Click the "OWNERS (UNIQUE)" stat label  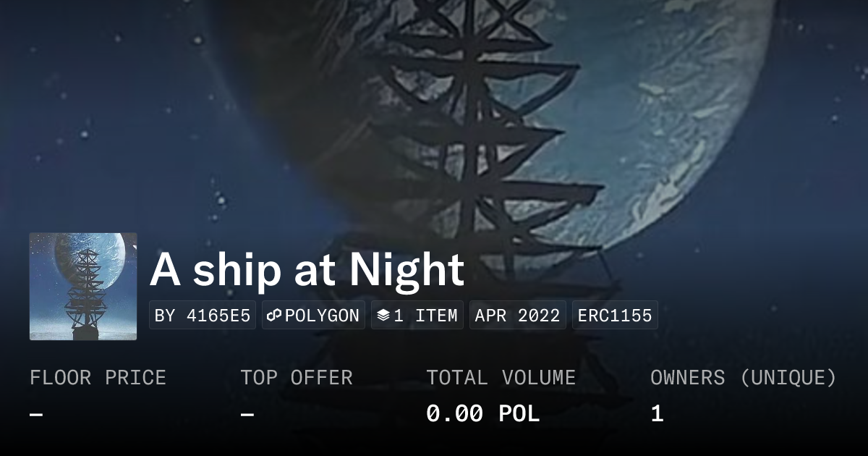pyautogui.click(x=744, y=378)
